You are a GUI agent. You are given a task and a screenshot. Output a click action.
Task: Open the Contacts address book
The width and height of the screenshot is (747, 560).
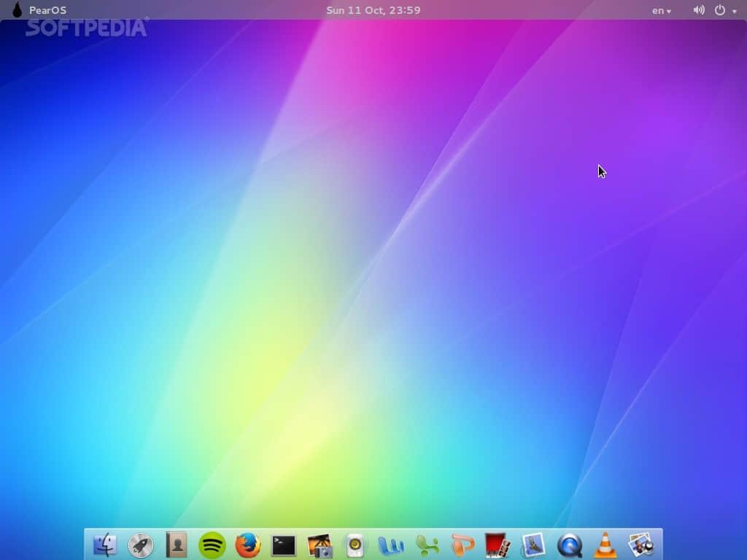(177, 544)
